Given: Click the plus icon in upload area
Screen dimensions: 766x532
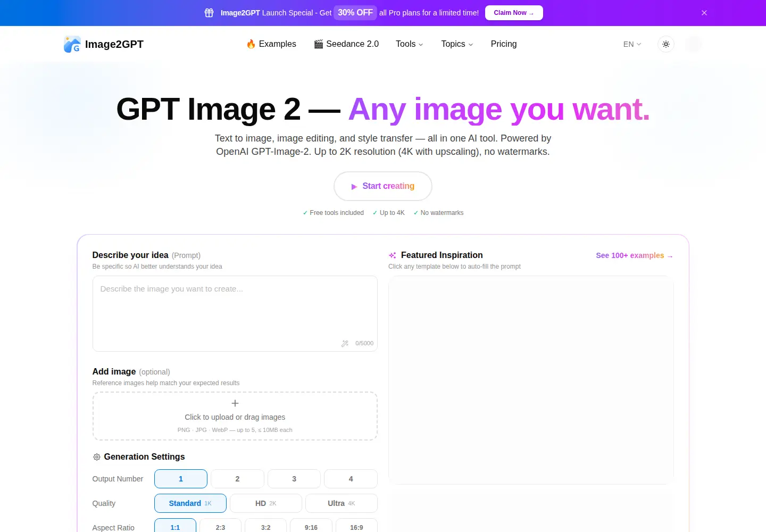Looking at the screenshot, I should coord(235,403).
